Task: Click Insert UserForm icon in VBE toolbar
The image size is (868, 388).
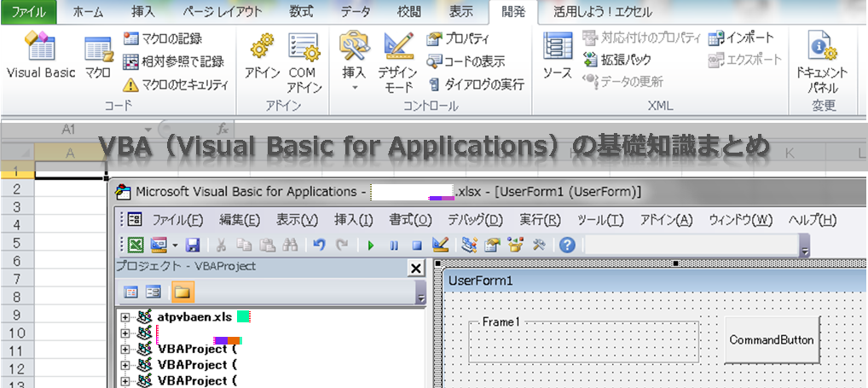Action: point(159,245)
